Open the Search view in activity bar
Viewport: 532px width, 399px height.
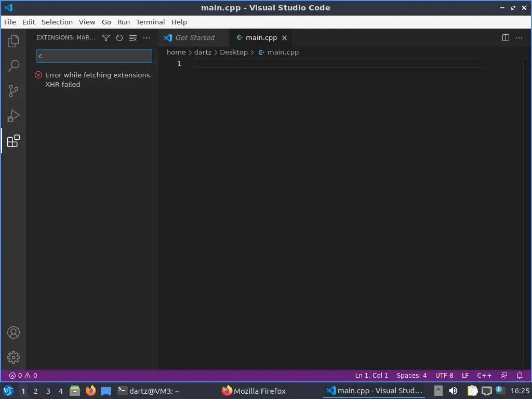pos(13,65)
